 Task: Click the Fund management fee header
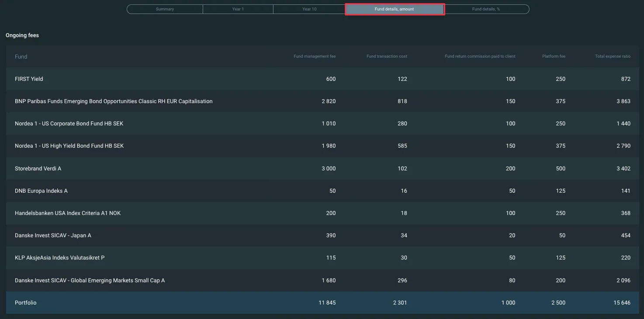[x=315, y=56]
